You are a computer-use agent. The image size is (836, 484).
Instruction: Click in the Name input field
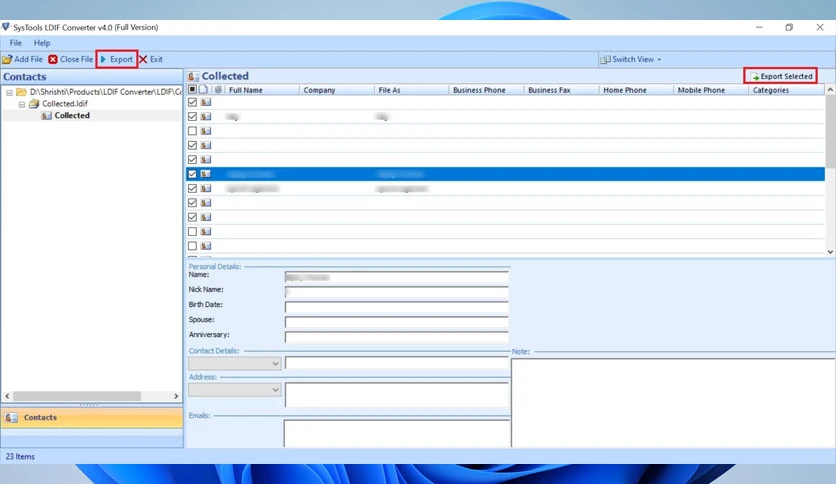(x=397, y=277)
